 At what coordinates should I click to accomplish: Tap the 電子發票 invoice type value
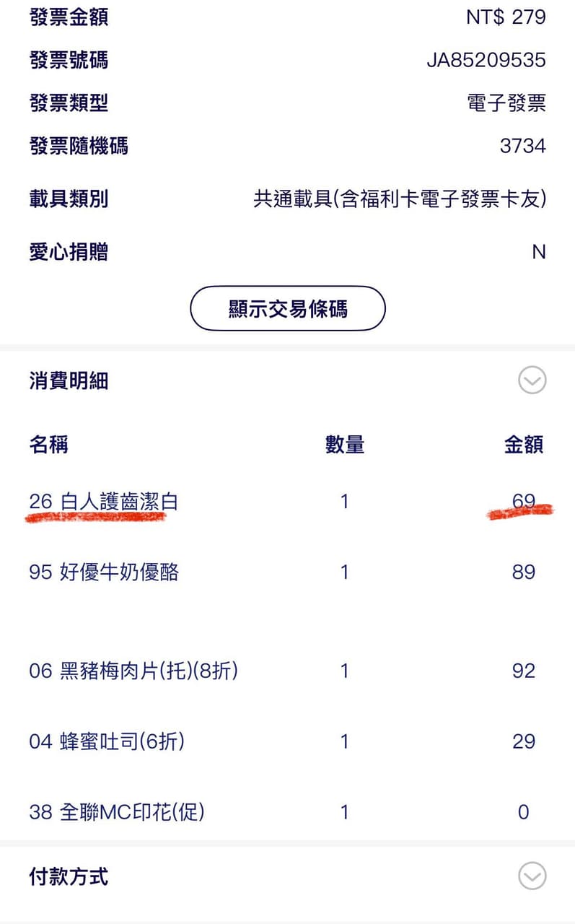coord(506,103)
